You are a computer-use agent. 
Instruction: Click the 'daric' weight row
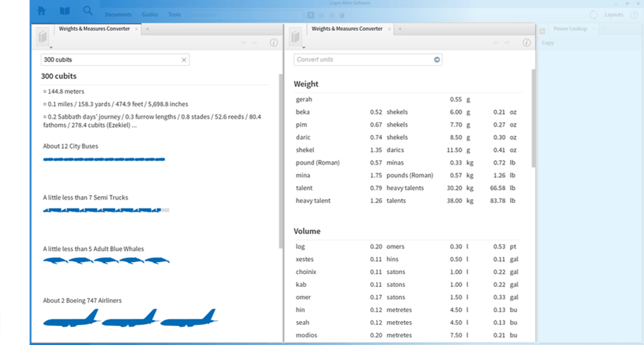point(408,138)
